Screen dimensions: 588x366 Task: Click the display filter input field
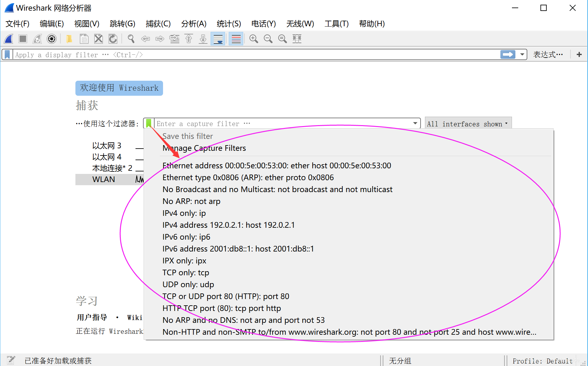257,54
